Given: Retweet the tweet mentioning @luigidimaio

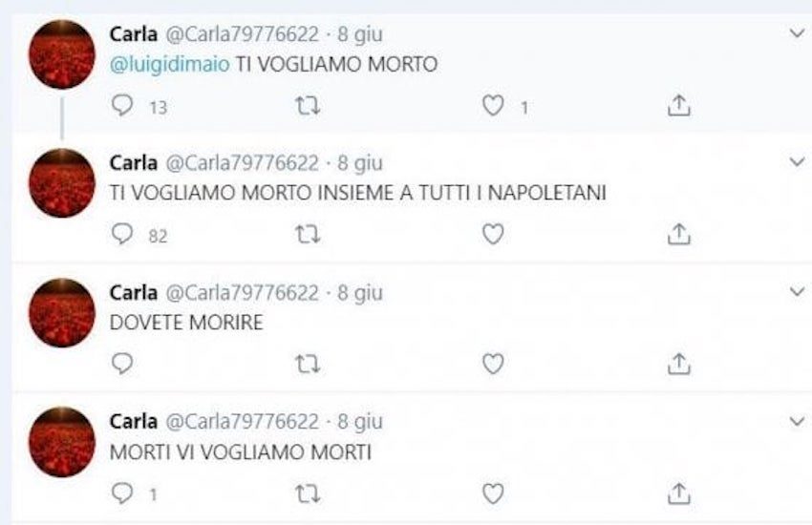Looking at the screenshot, I should [x=308, y=107].
